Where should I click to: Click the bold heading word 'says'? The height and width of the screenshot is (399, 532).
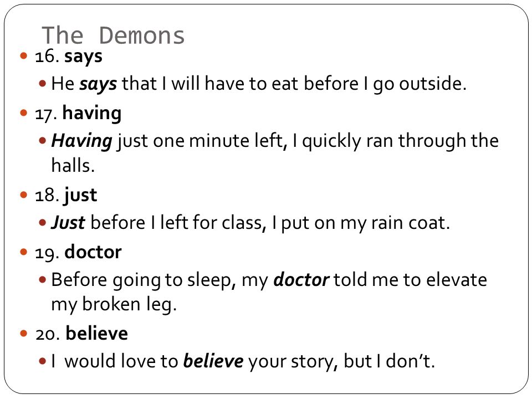[83, 57]
